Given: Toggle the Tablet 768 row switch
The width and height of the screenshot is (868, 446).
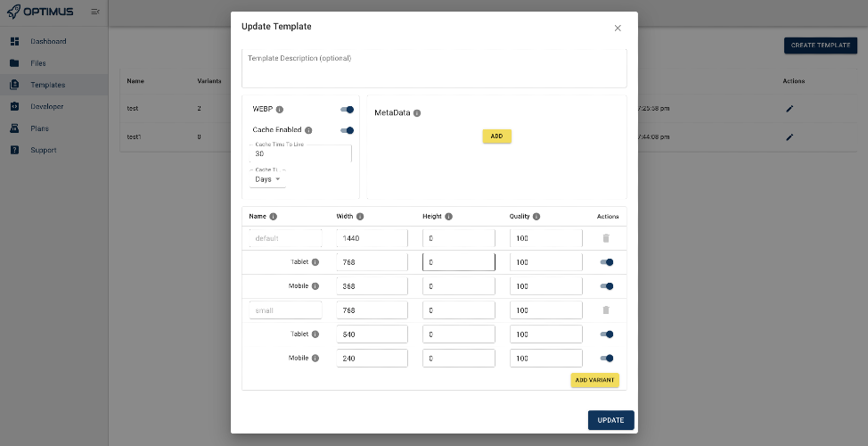Looking at the screenshot, I should [x=607, y=262].
